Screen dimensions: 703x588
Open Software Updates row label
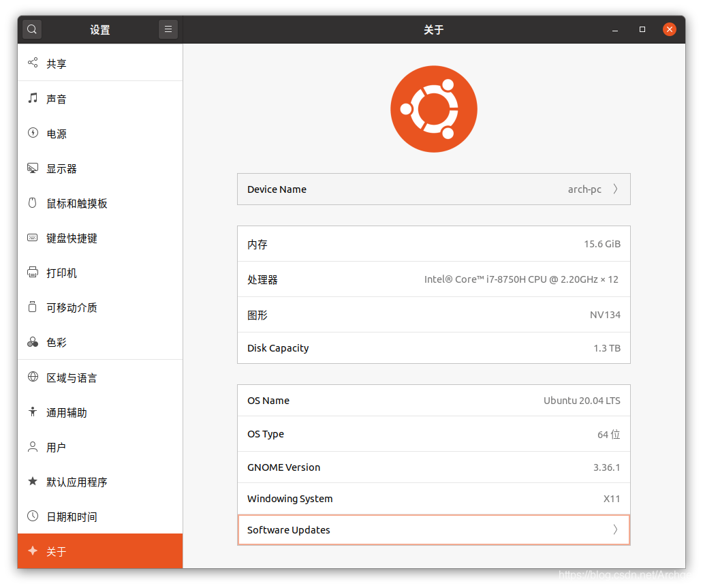pyautogui.click(x=288, y=529)
